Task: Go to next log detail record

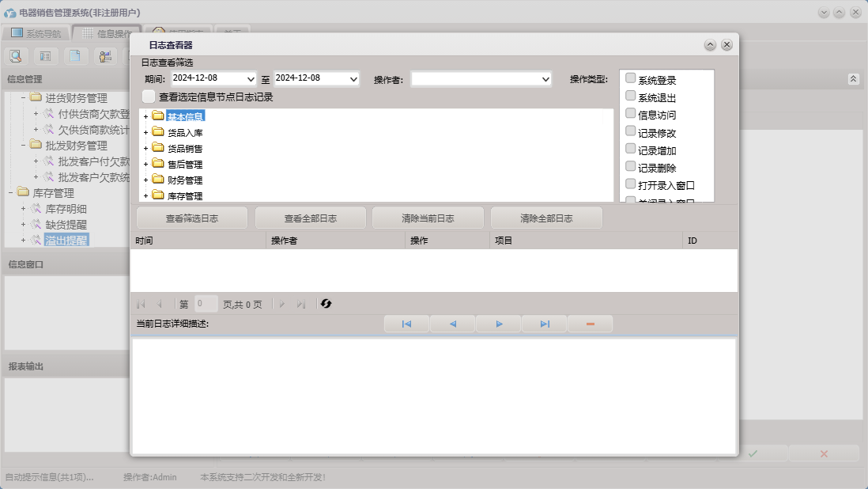Action: (499, 324)
